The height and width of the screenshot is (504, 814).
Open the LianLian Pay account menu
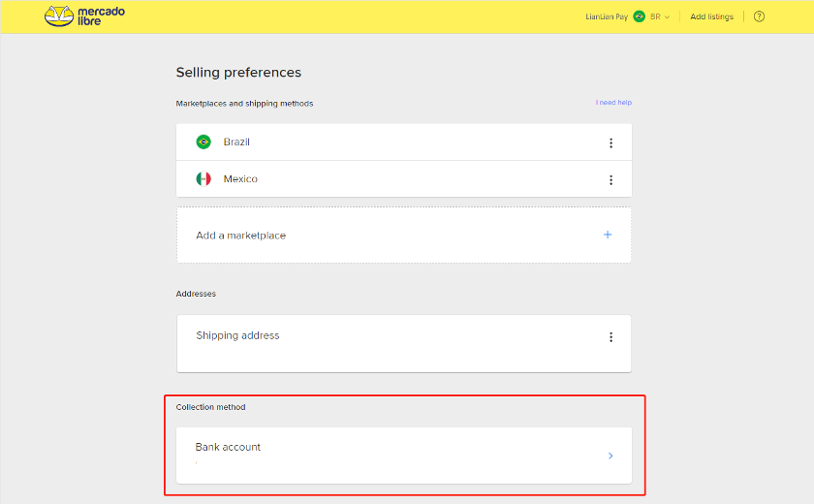(607, 16)
